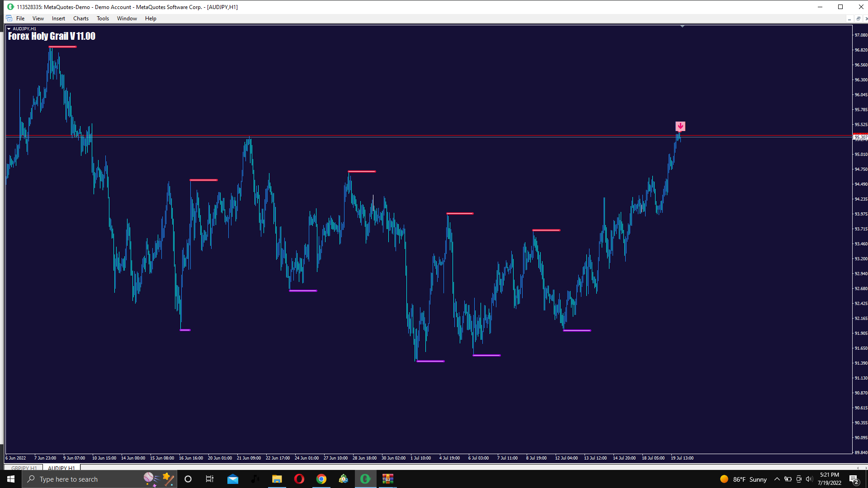The height and width of the screenshot is (488, 868).
Task: Open the Tools menu
Action: pyautogui.click(x=103, y=19)
